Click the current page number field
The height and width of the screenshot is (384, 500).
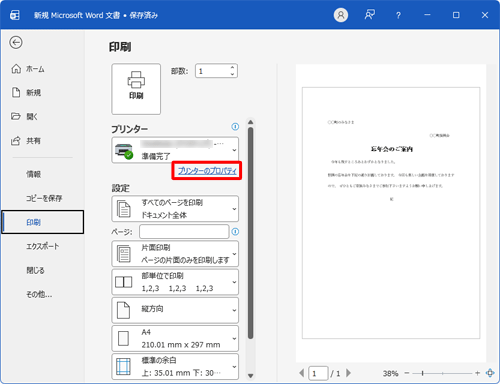[x=318, y=373]
